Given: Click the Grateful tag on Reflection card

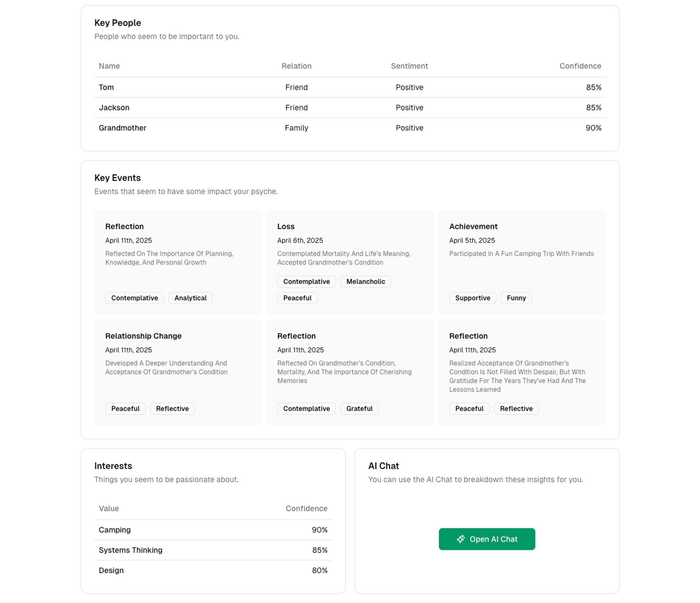Looking at the screenshot, I should pyautogui.click(x=359, y=408).
